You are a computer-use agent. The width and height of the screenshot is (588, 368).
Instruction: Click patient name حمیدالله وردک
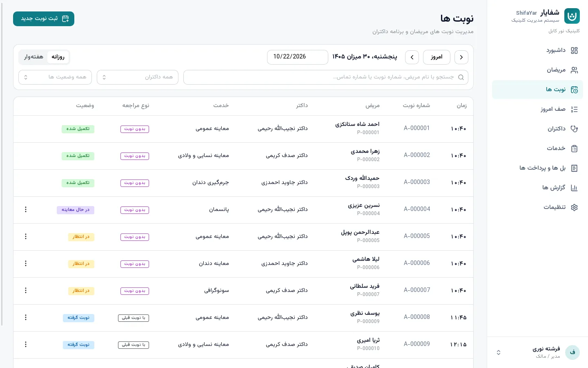pyautogui.click(x=362, y=178)
